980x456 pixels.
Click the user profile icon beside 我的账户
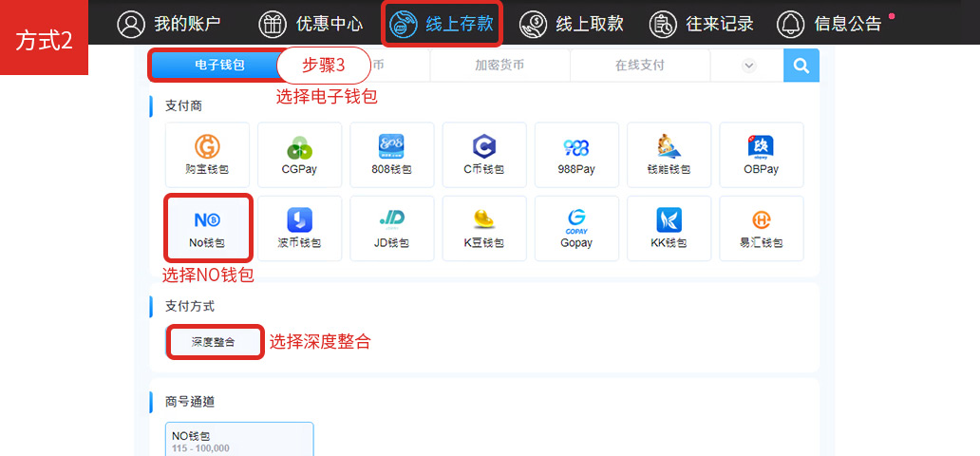[131, 24]
